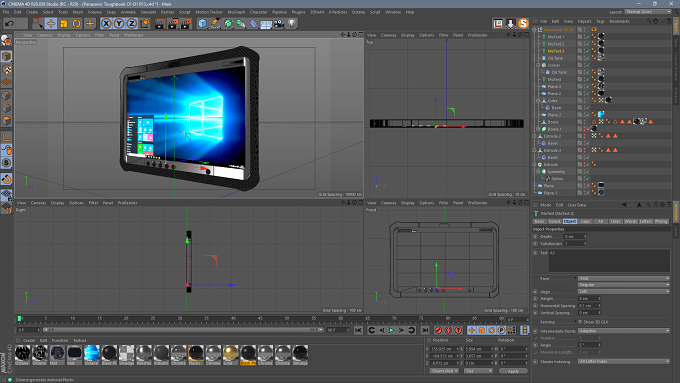680x383 pixels.
Task: Click Render to Picture Viewer icon
Action: [x=173, y=23]
